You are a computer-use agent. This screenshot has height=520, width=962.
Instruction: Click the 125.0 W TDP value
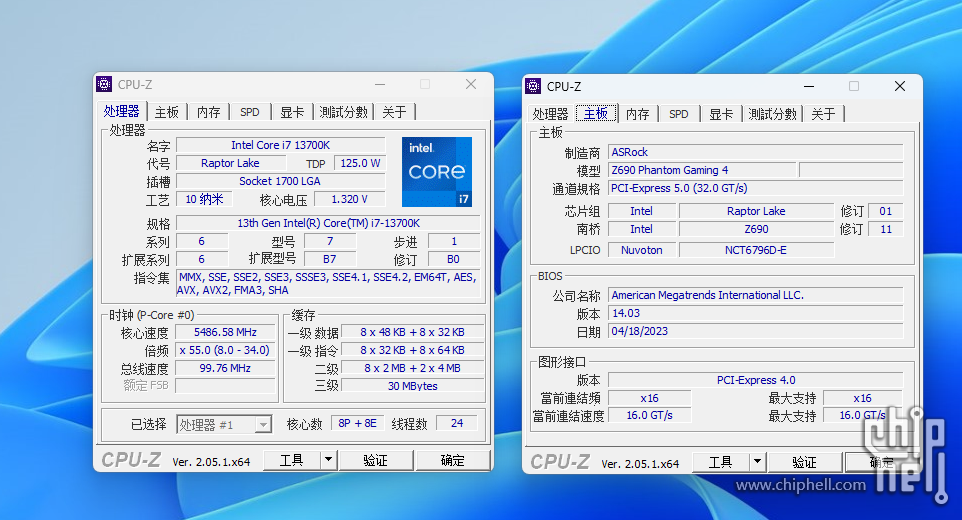[x=360, y=163]
